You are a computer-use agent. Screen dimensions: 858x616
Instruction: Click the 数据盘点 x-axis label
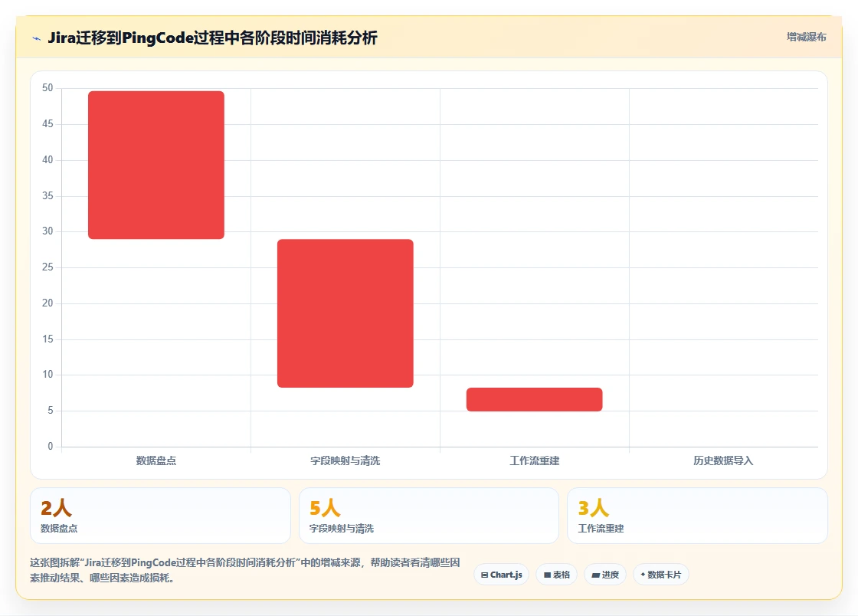click(156, 460)
